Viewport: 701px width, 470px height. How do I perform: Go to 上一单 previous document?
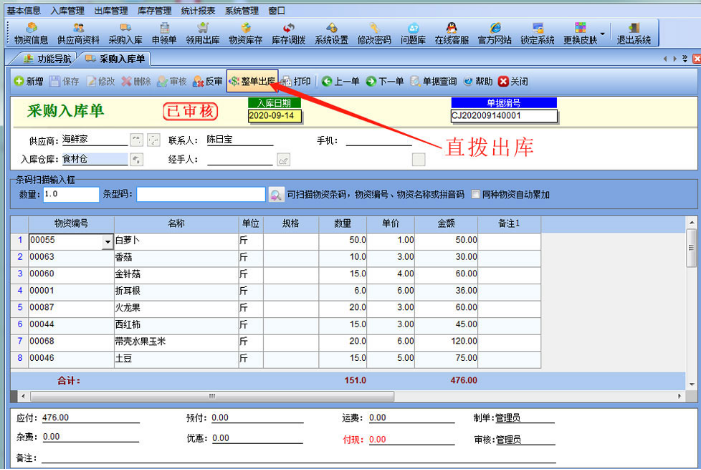[x=341, y=81]
